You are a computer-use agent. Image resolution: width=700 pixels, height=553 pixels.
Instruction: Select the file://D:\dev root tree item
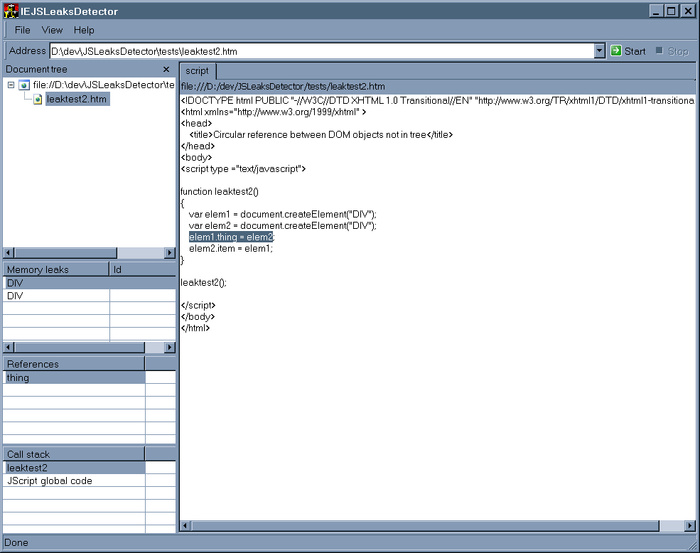[x=103, y=85]
